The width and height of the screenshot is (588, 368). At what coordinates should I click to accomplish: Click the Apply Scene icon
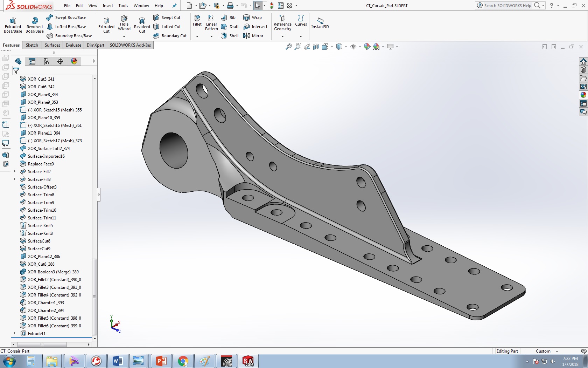click(376, 47)
